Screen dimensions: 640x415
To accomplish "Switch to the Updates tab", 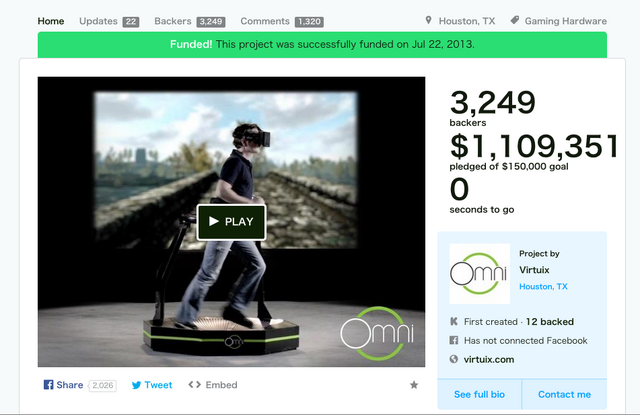I will [109, 21].
